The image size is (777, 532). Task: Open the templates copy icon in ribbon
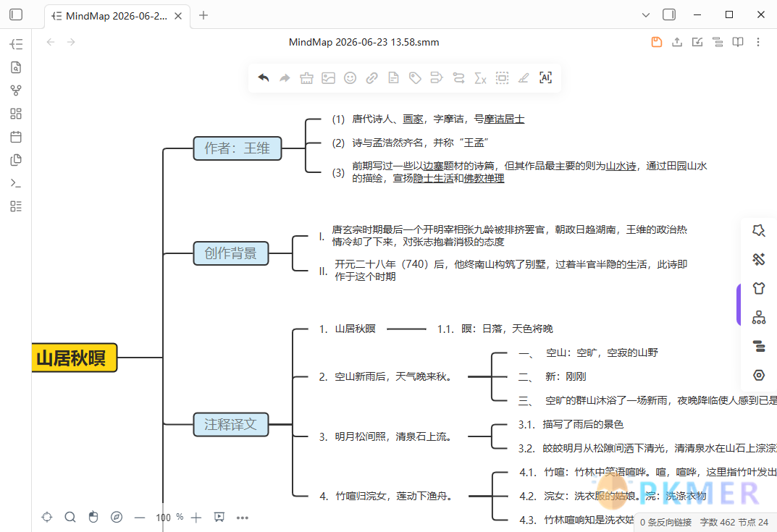16,160
